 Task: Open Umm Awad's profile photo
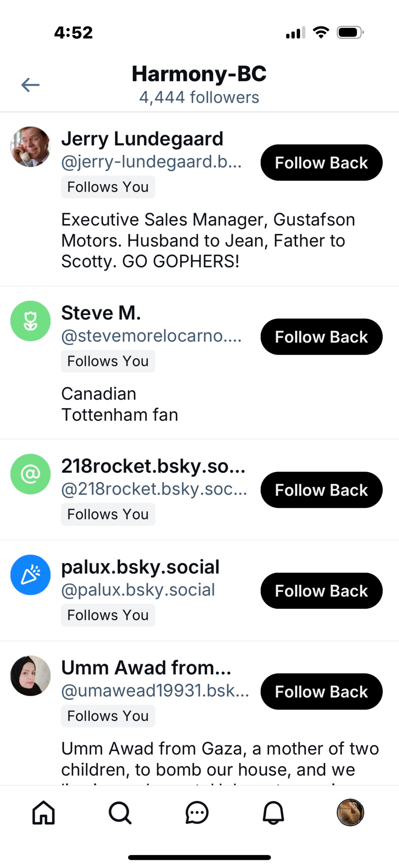[30, 676]
